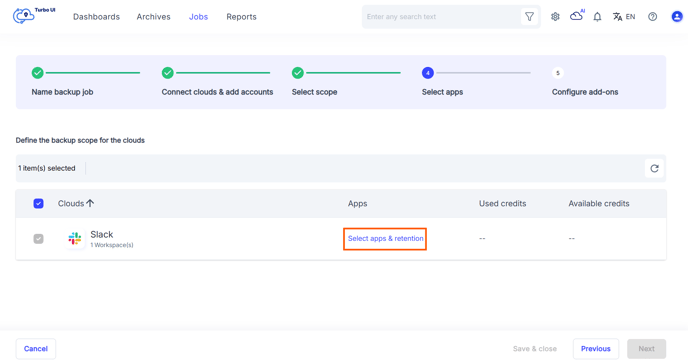Click the Previous button
Screen dimensions: 688x364
596,349
